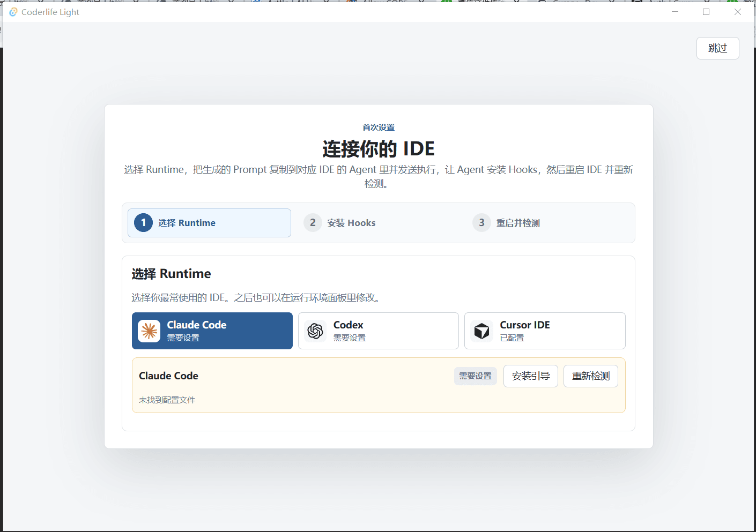Viewport: 756px width, 532px height.
Task: Select the Claude Code runtime card
Action: click(212, 331)
